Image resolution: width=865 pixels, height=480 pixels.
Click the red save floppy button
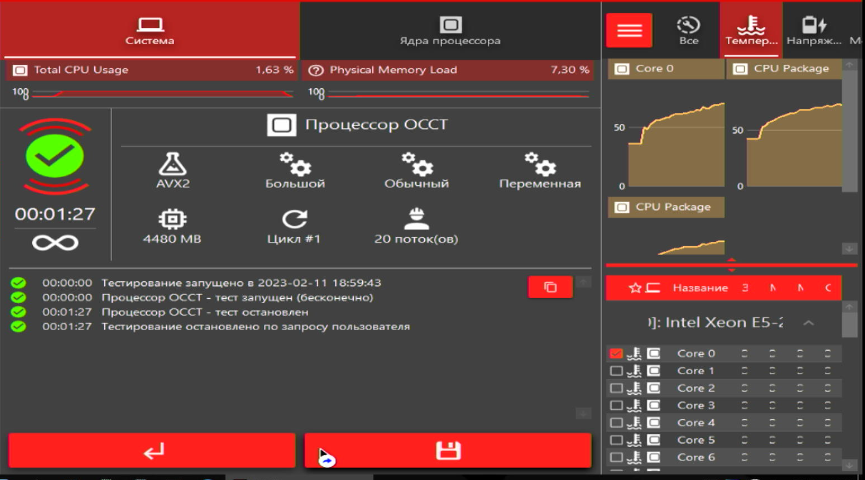pyautogui.click(x=448, y=451)
